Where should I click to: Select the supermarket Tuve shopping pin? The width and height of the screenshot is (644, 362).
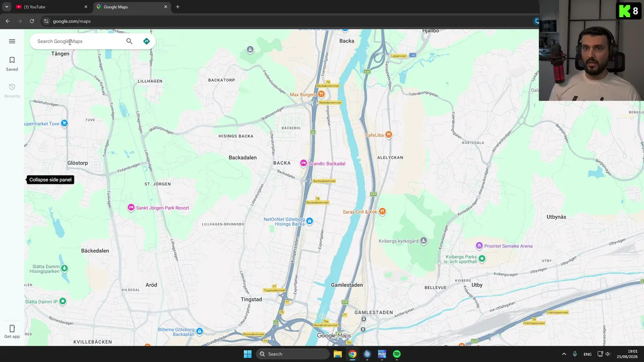(64, 123)
